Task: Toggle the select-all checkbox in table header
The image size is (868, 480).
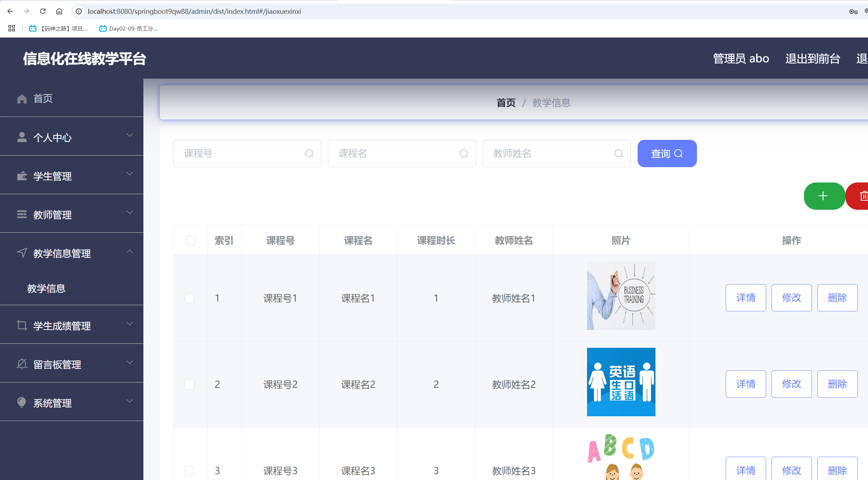Action: [x=190, y=240]
